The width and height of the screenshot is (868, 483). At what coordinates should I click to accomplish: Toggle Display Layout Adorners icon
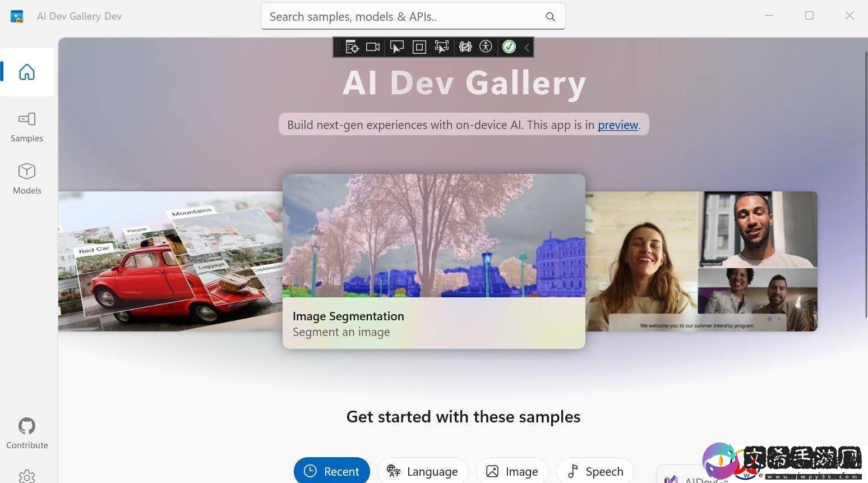click(419, 47)
